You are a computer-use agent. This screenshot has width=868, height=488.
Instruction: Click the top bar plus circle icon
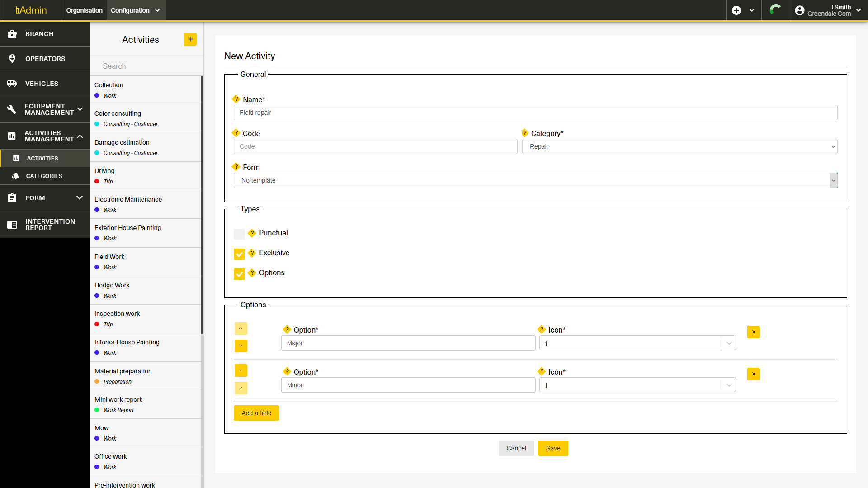pyautogui.click(x=736, y=10)
